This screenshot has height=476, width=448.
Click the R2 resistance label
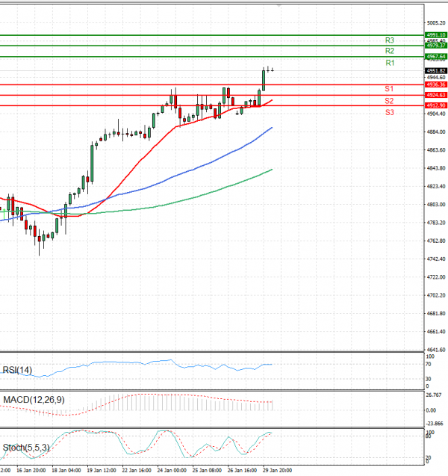pyautogui.click(x=390, y=51)
